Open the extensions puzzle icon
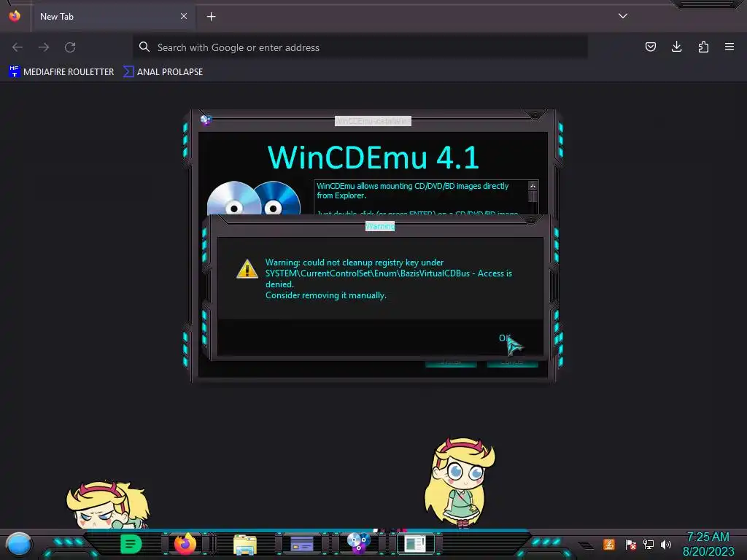747x560 pixels. (x=703, y=47)
